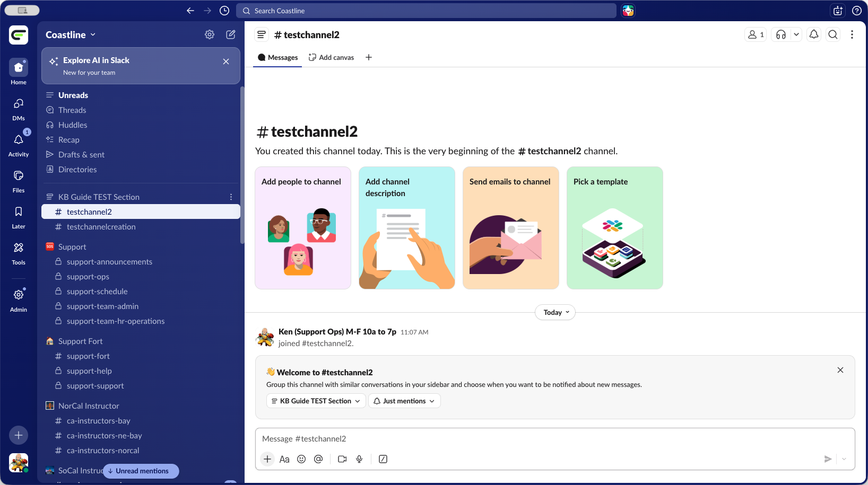The image size is (868, 485).
Task: Open workspace settings gear in sidebar header
Action: coord(210,34)
